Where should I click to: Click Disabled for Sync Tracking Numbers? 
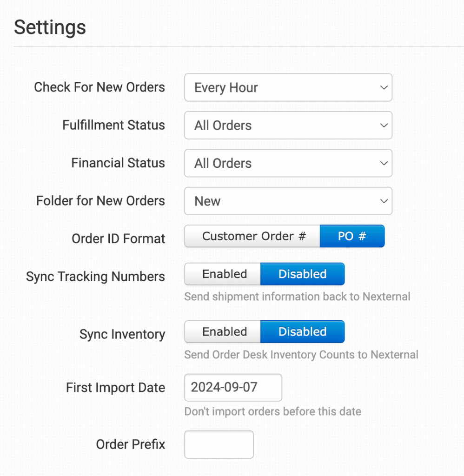point(302,274)
